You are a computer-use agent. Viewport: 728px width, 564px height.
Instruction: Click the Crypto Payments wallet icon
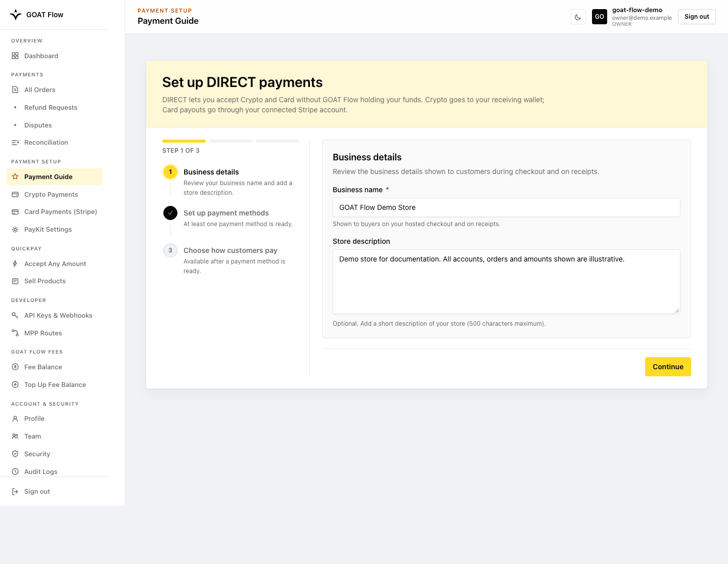pyautogui.click(x=15, y=194)
